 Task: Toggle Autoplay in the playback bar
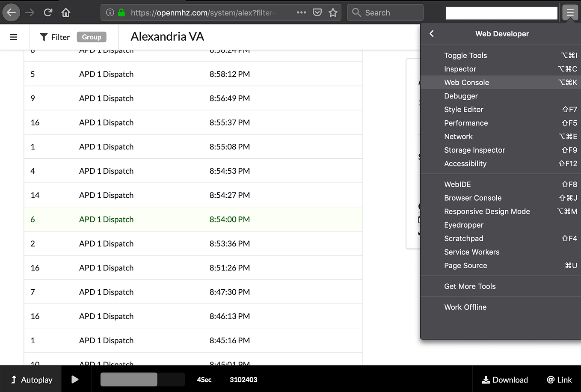tap(31, 379)
